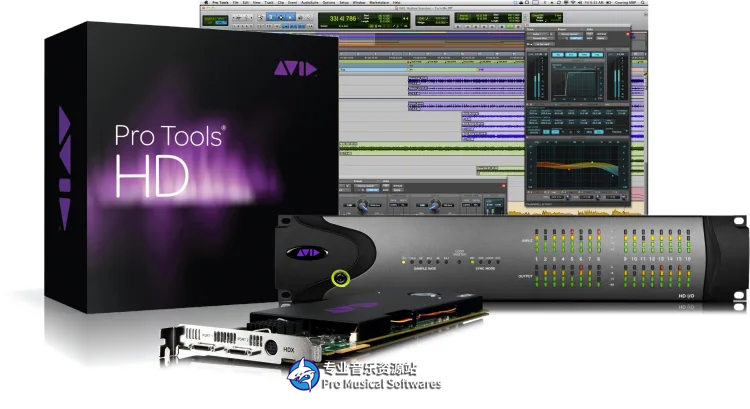Click the shark logo in watermark

(300, 377)
